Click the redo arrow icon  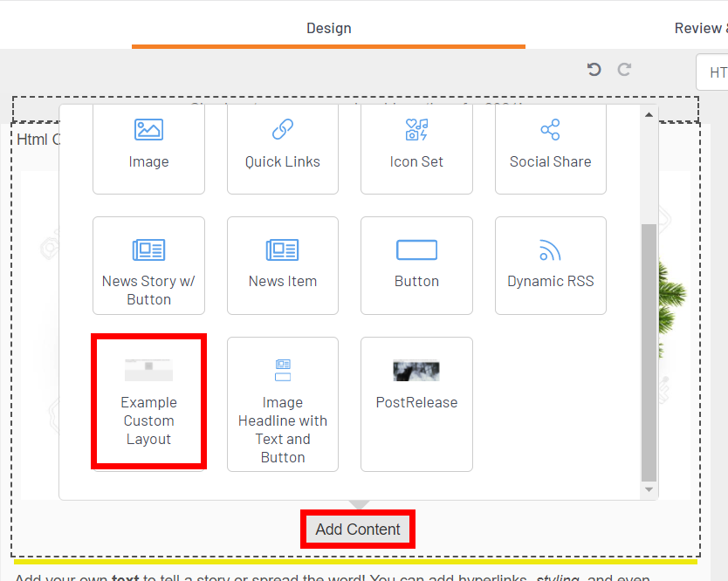624,70
